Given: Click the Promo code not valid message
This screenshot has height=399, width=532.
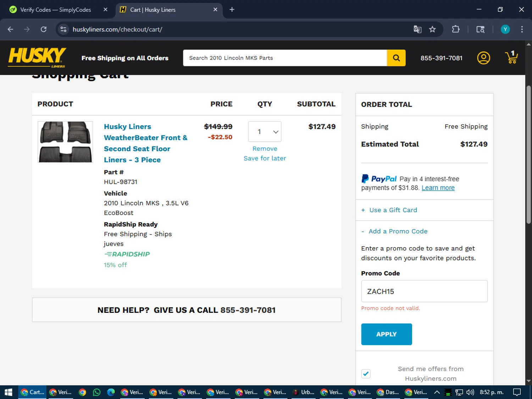Looking at the screenshot, I should (390, 308).
